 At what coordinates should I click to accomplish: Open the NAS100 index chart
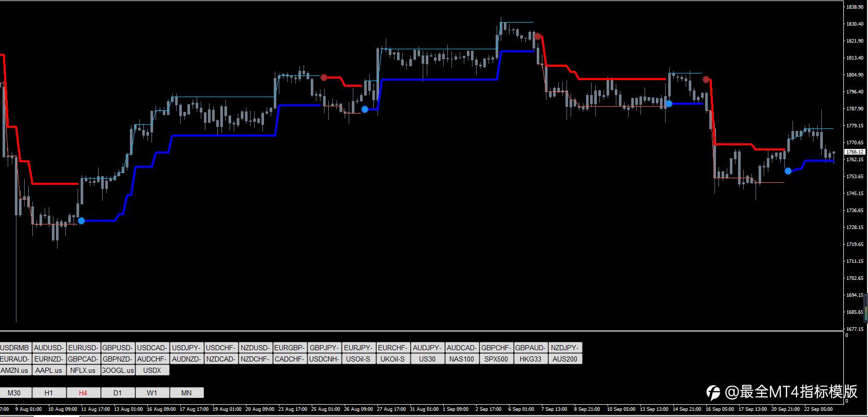pos(462,359)
